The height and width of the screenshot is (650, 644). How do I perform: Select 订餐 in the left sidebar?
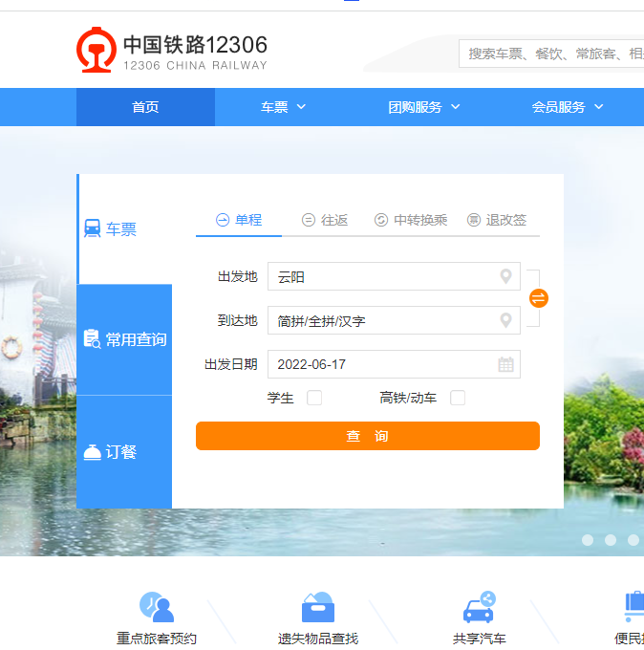124,452
